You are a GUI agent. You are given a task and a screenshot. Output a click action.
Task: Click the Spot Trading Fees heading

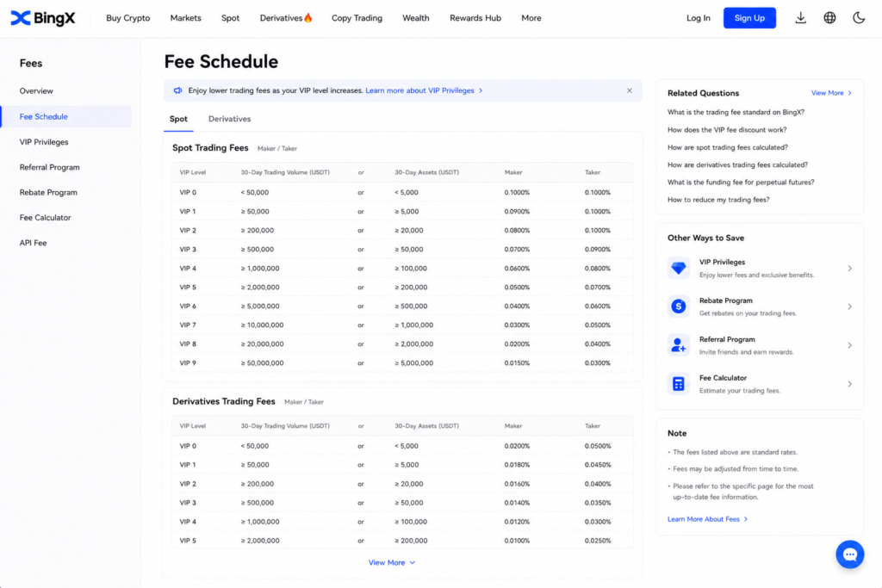tap(210, 148)
